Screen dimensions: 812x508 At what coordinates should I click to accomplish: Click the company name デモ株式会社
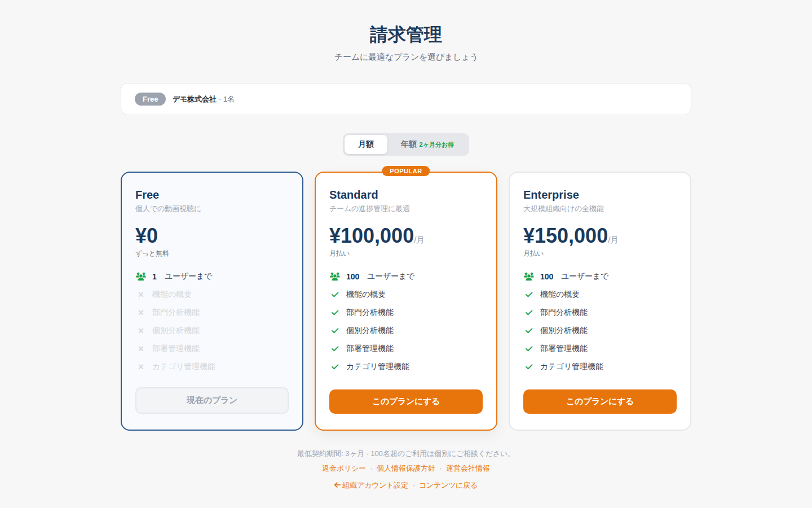(x=195, y=99)
